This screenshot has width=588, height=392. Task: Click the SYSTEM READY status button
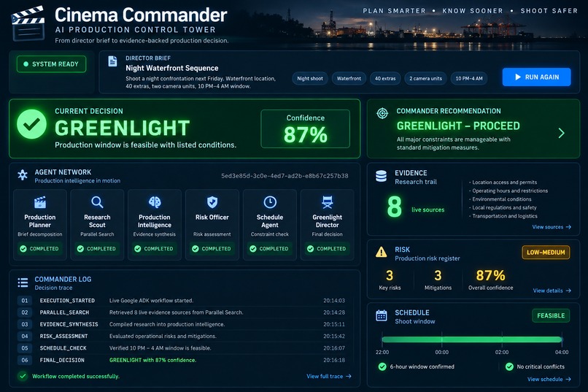click(x=51, y=64)
